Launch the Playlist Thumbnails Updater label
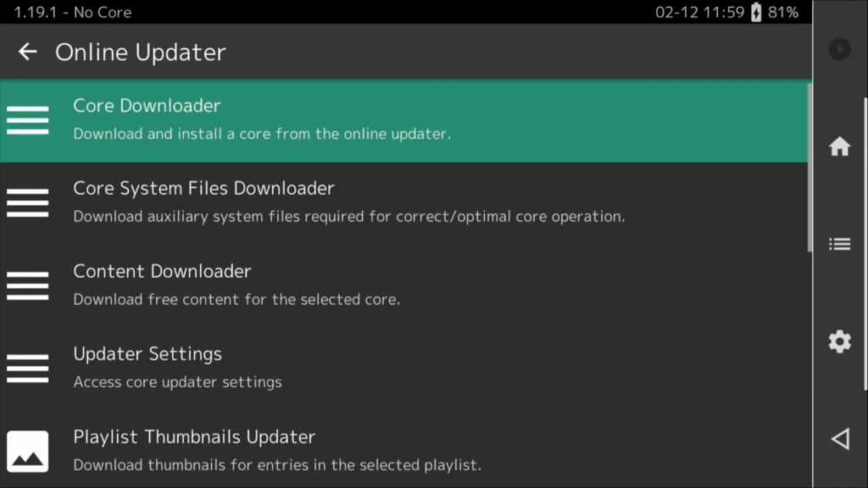Image resolution: width=868 pixels, height=488 pixels. click(x=194, y=437)
